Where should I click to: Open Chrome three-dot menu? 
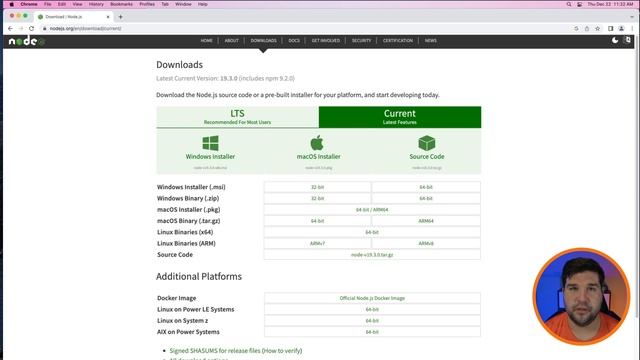pos(632,29)
